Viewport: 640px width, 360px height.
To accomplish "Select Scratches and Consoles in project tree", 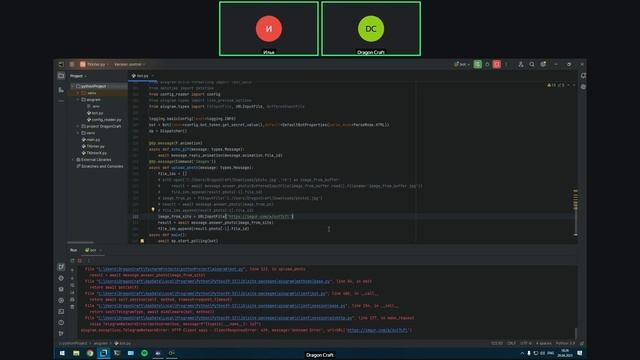I will coord(100,166).
